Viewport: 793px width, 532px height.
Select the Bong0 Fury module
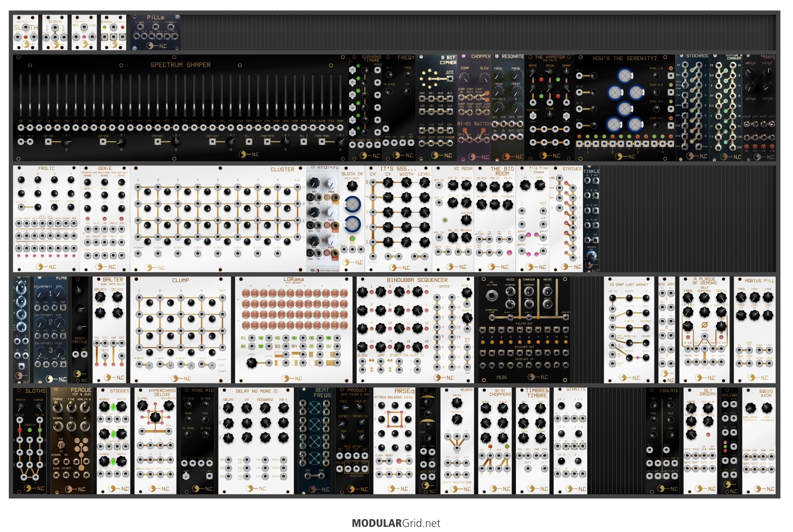(x=323, y=219)
